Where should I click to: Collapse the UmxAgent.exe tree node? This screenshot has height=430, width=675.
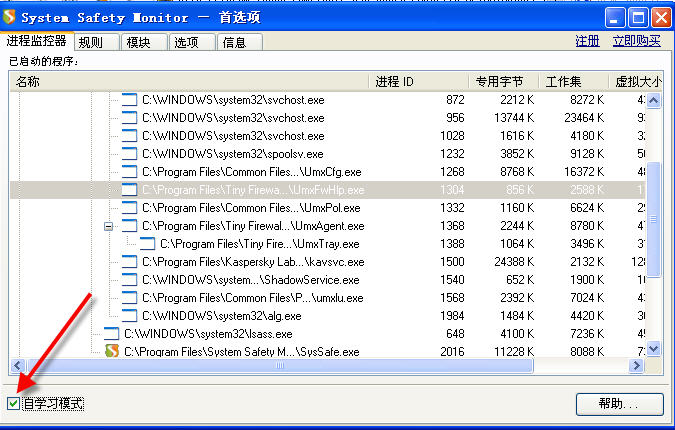(x=108, y=226)
